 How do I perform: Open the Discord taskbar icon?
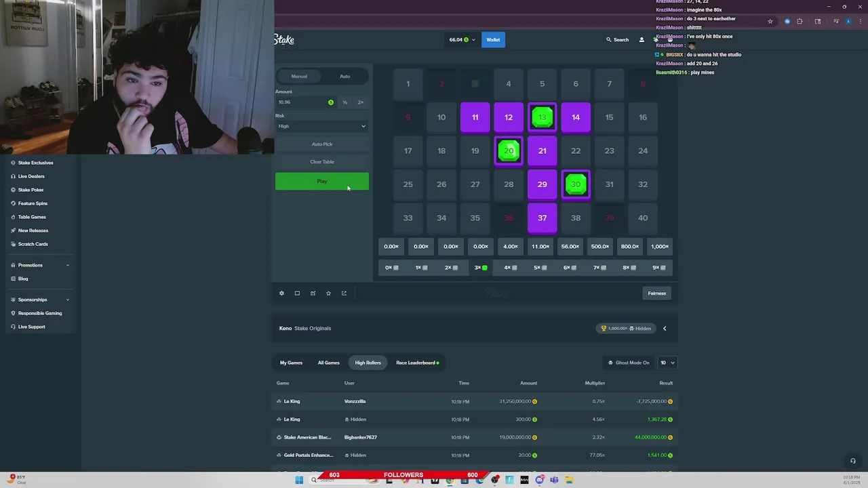click(539, 480)
